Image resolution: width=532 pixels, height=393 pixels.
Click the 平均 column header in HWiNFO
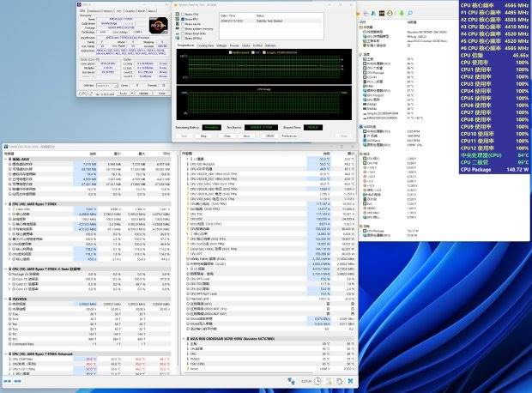pos(166,154)
